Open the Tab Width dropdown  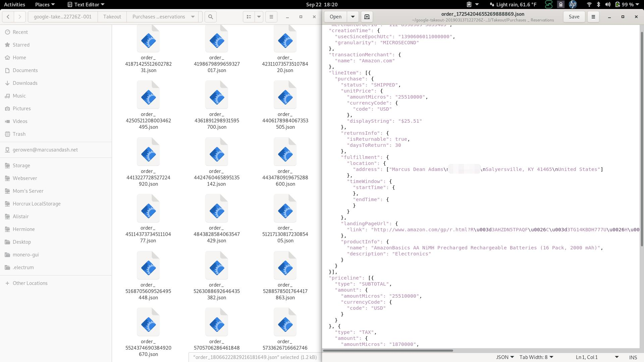pos(537,357)
